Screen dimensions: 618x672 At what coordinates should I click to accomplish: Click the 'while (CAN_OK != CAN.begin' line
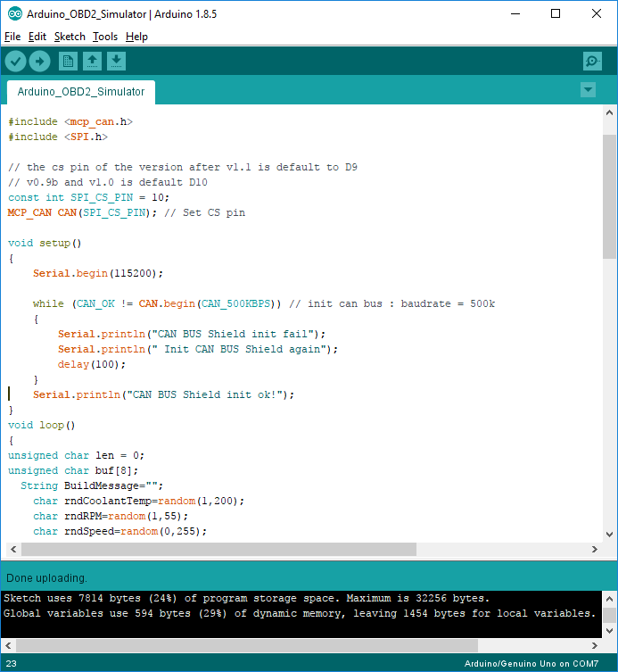[x=264, y=303]
